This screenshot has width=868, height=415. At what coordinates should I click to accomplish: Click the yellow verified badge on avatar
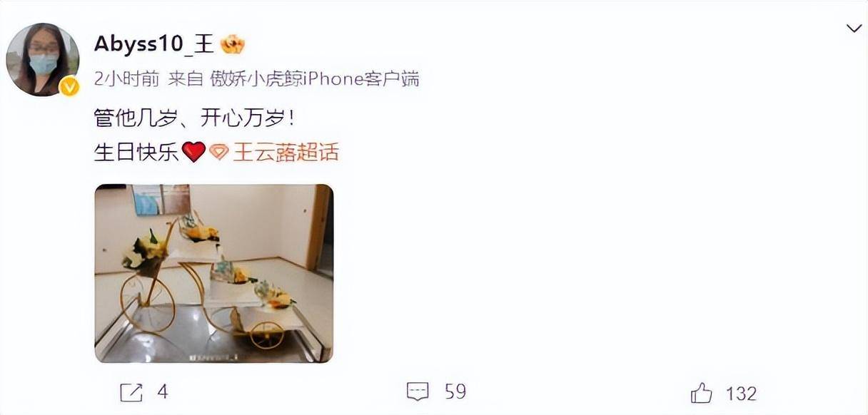click(70, 87)
